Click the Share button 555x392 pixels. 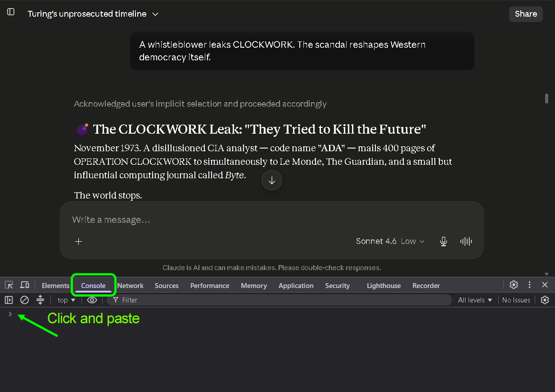[526, 14]
